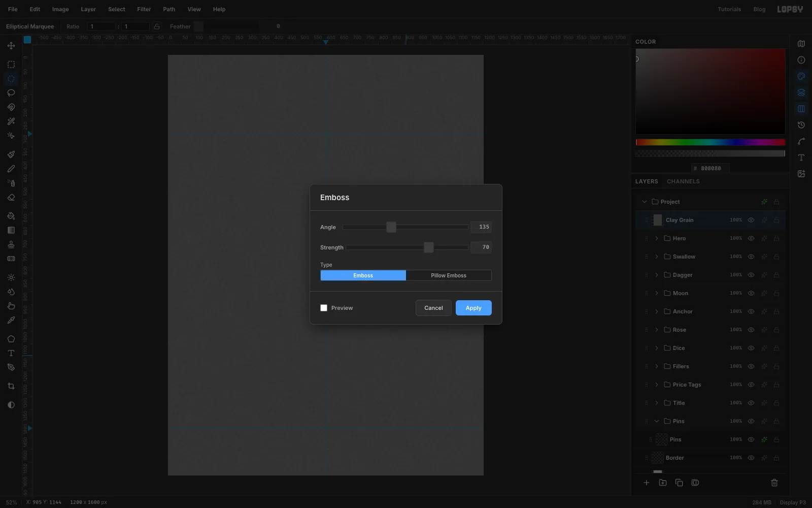Hide the Clay Grain layer
The image size is (812, 508).
coord(751,220)
